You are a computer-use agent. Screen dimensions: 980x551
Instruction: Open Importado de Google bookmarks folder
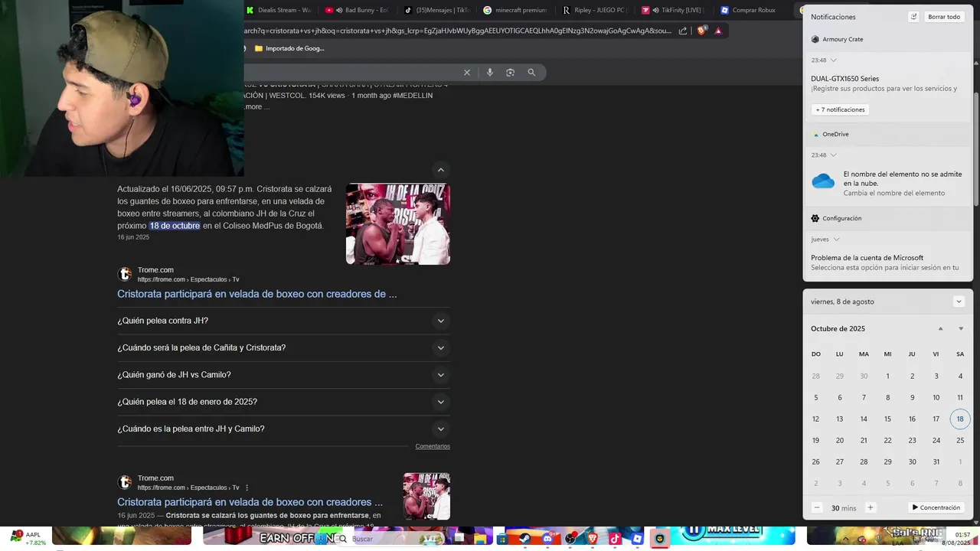(289, 48)
